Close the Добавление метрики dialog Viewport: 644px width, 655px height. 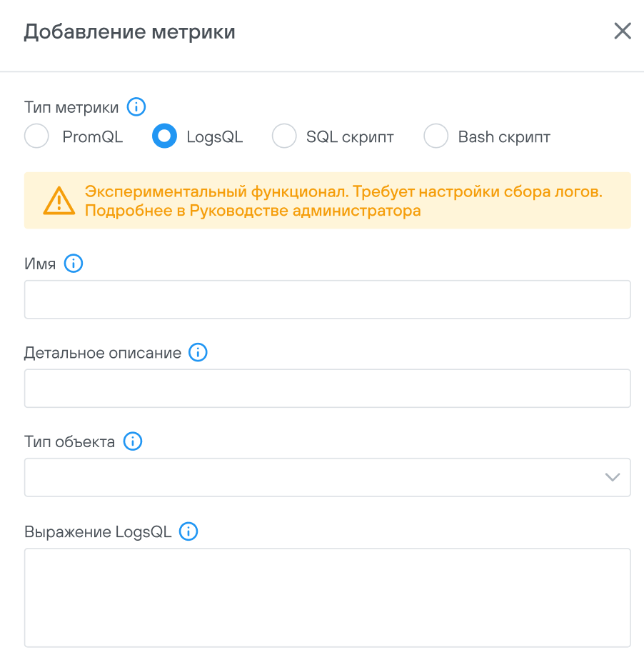coord(623,31)
